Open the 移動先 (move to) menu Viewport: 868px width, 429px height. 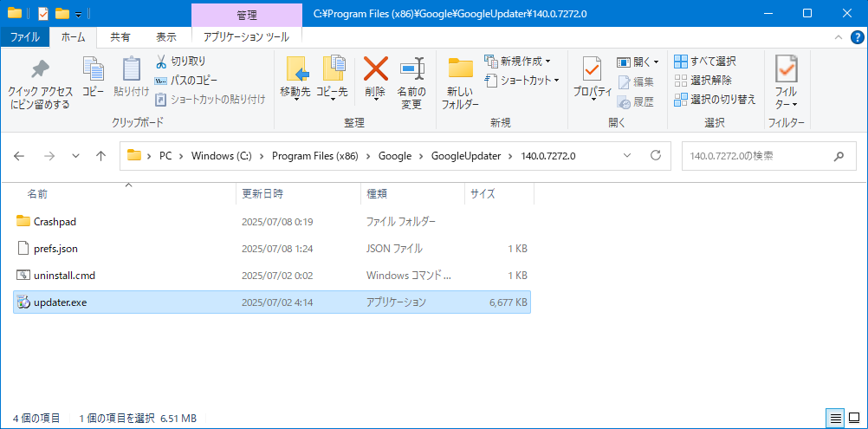pyautogui.click(x=295, y=79)
